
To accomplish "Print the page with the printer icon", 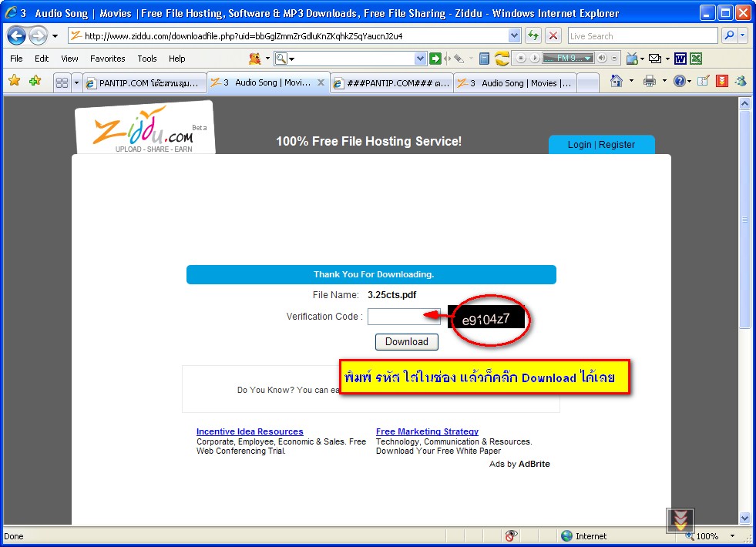I will pos(650,81).
